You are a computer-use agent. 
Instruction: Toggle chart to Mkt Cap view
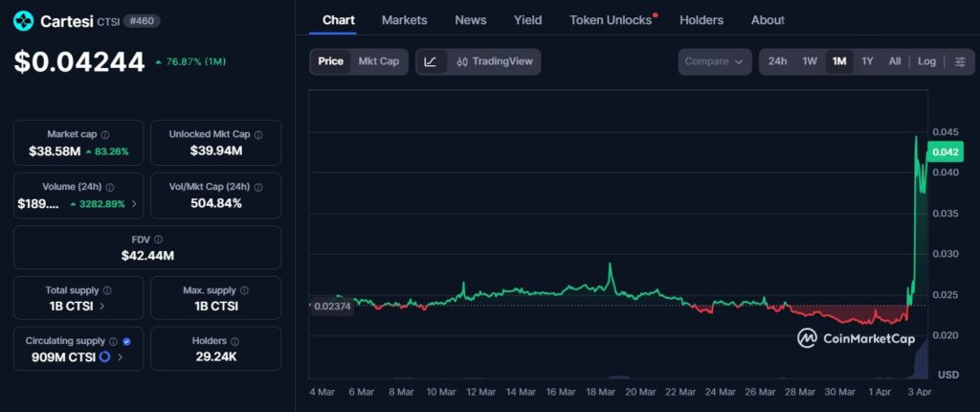(x=378, y=61)
